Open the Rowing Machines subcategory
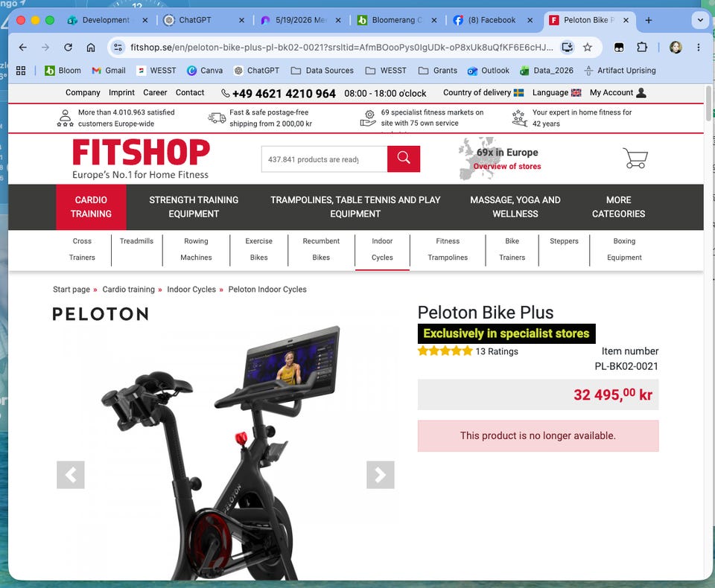The width and height of the screenshot is (715, 588). click(x=196, y=249)
